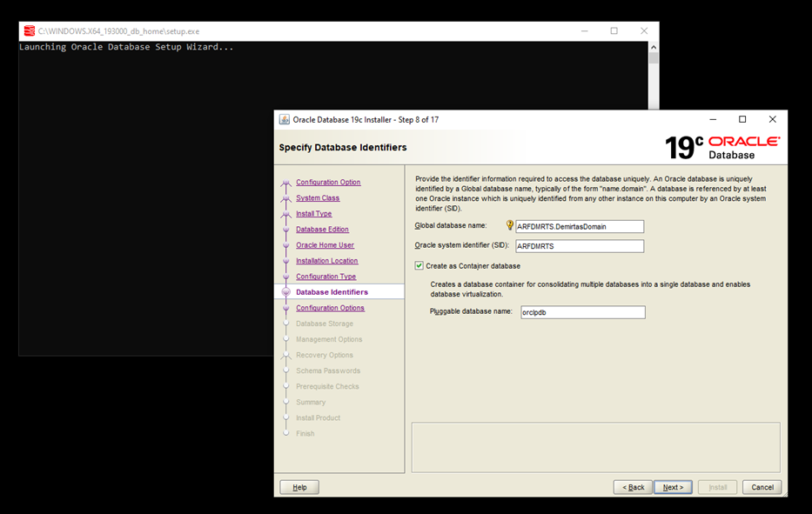Click the Help button

tap(299, 487)
